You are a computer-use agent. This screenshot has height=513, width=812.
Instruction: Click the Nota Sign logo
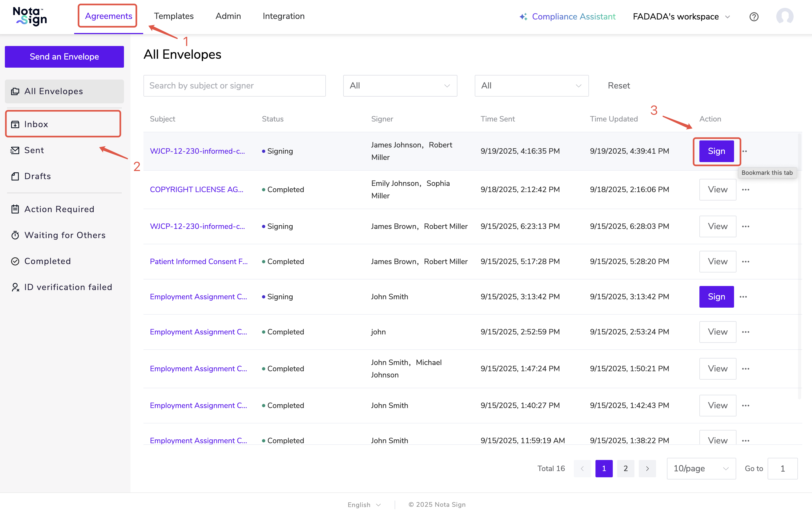30,16
